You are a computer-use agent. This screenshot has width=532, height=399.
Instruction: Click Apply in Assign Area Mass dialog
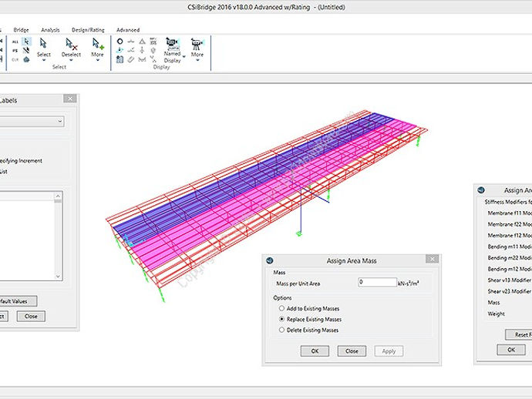coord(389,351)
